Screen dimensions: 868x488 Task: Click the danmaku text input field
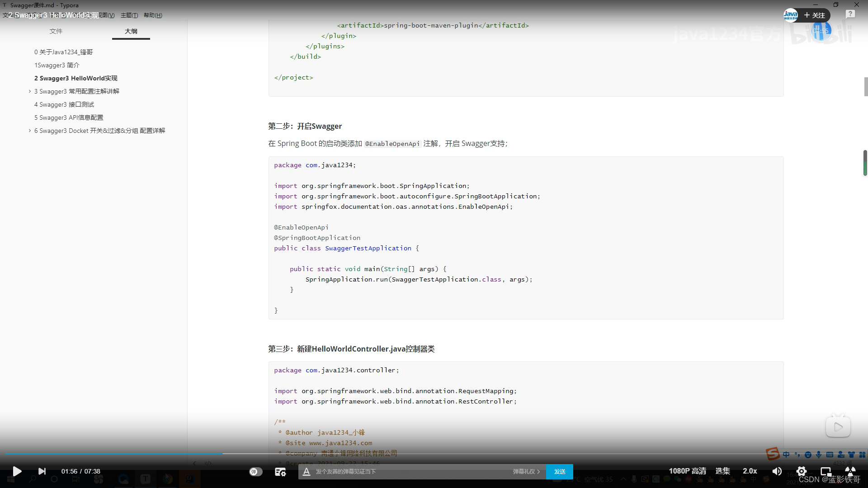click(x=411, y=471)
